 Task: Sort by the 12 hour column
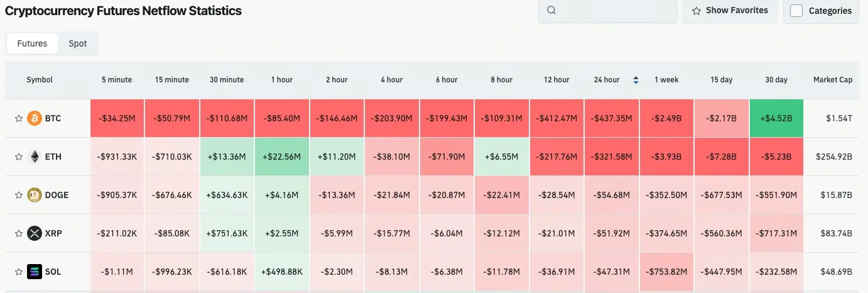pos(556,80)
